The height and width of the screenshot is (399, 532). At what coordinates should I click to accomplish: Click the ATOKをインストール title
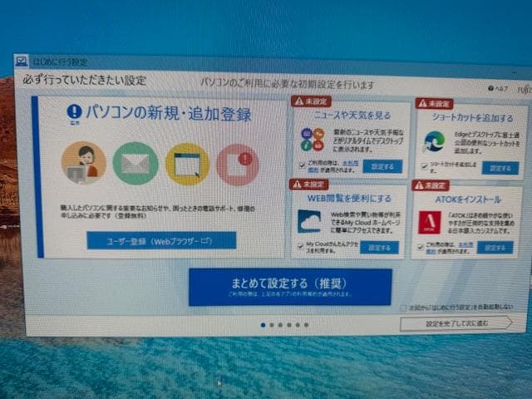pyautogui.click(x=468, y=199)
